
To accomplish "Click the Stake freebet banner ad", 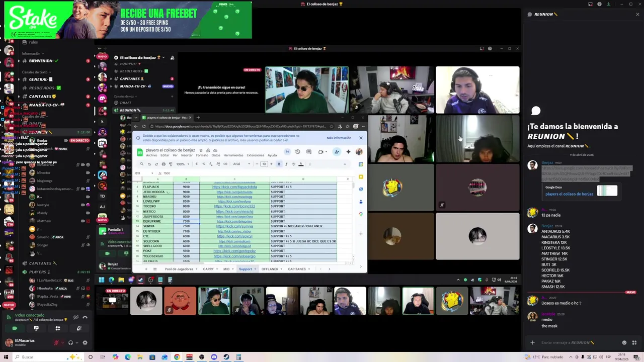I will point(128,20).
